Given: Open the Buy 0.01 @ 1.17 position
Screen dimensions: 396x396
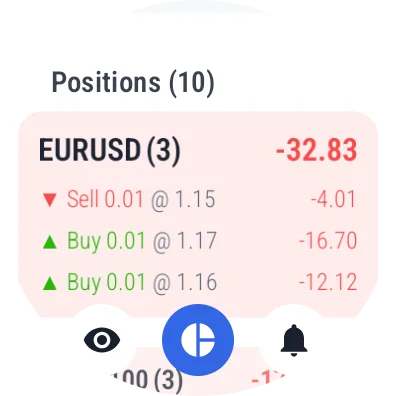Looking at the screenshot, I should [x=198, y=241].
